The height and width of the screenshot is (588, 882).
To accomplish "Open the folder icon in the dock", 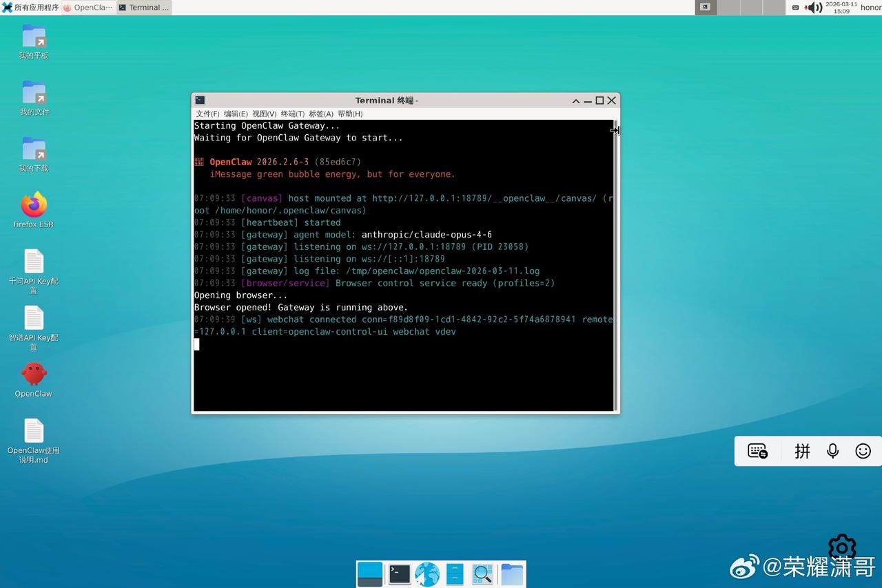I will click(511, 574).
